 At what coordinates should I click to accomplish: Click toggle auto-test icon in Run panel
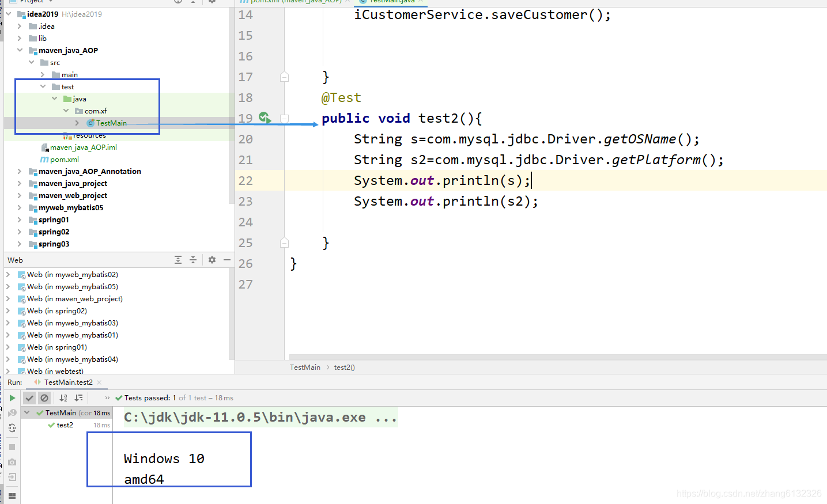tap(12, 428)
